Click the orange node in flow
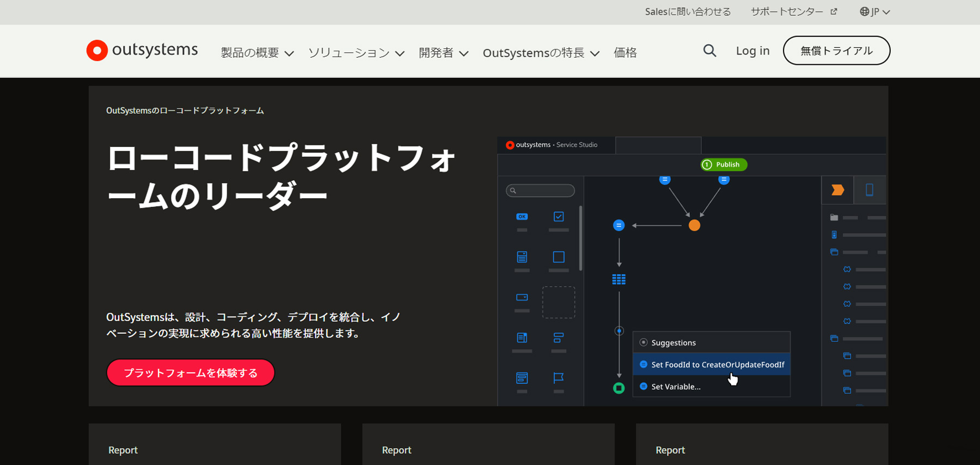This screenshot has width=980, height=465. click(x=694, y=225)
